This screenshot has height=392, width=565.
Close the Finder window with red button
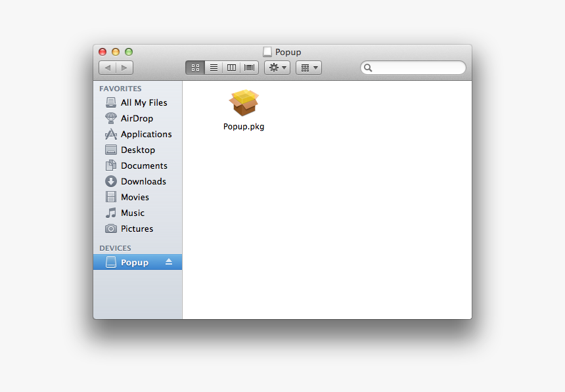click(102, 52)
